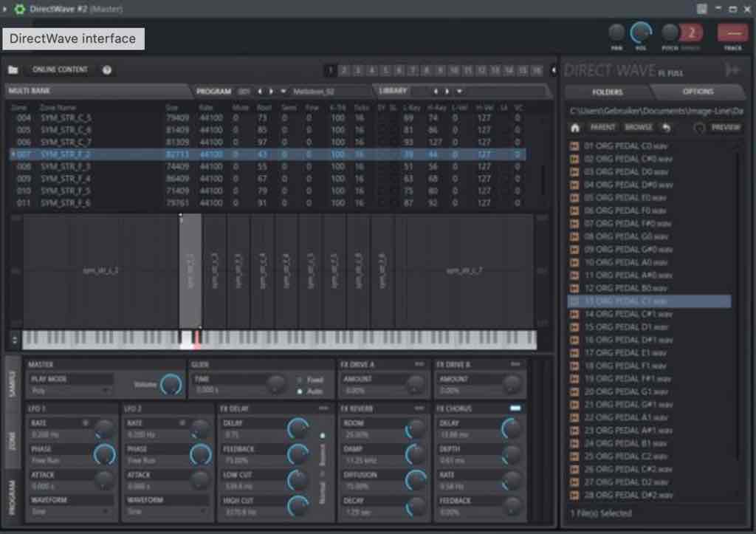Image resolution: width=756 pixels, height=534 pixels.
Task: Select the Auto glide radio option
Action: coord(299,391)
